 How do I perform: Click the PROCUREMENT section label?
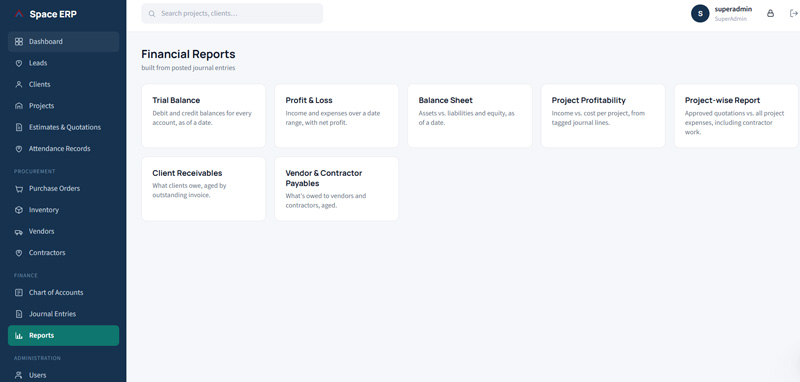tap(35, 171)
